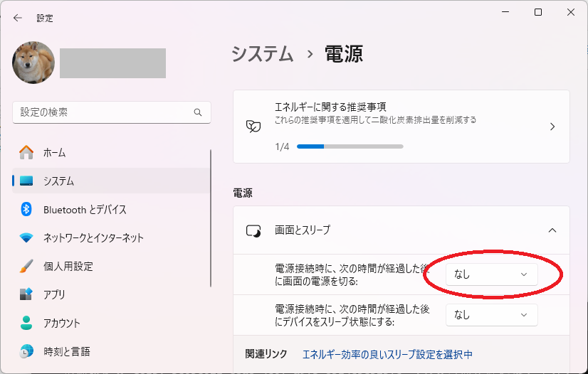This screenshot has width=588, height=374.
Task: Click システム in the breadcrumb
Action: click(263, 54)
